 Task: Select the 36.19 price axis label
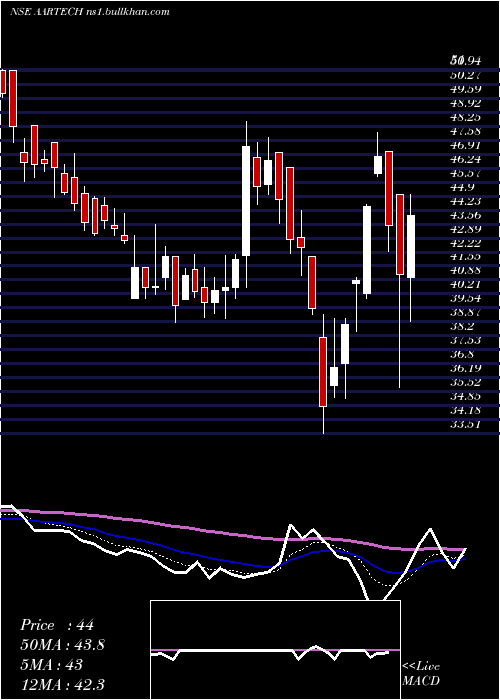tap(465, 369)
